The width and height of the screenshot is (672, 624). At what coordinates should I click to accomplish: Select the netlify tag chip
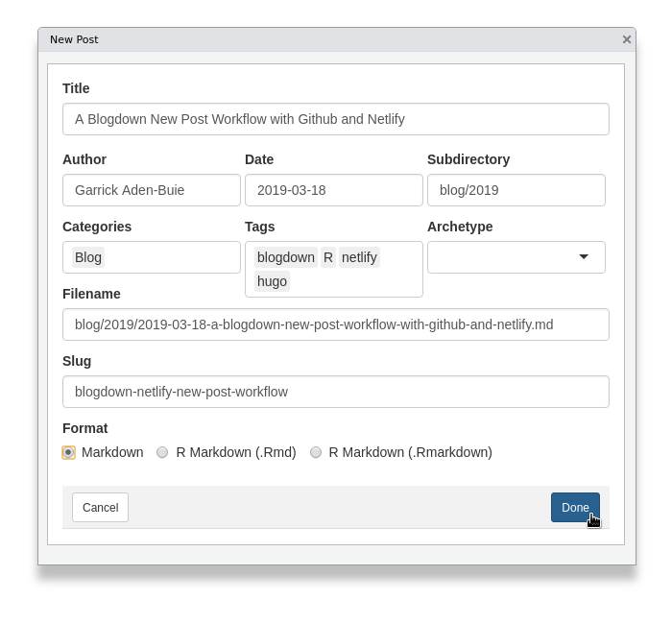pyautogui.click(x=359, y=257)
